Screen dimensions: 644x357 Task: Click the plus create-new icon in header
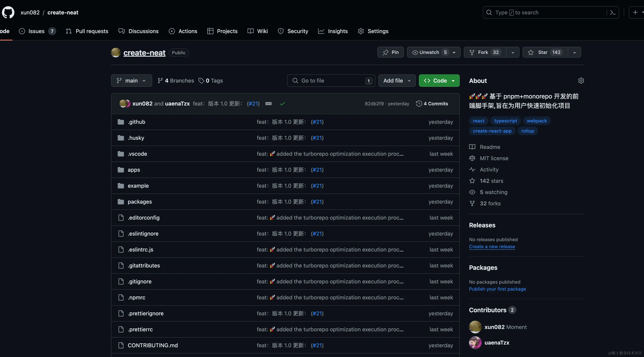(635, 12)
